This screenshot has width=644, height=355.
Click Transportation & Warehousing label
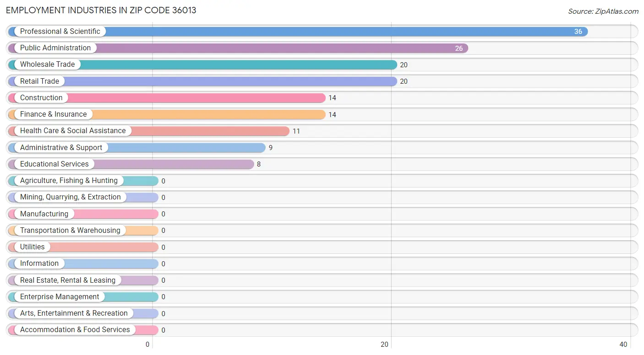70,231
